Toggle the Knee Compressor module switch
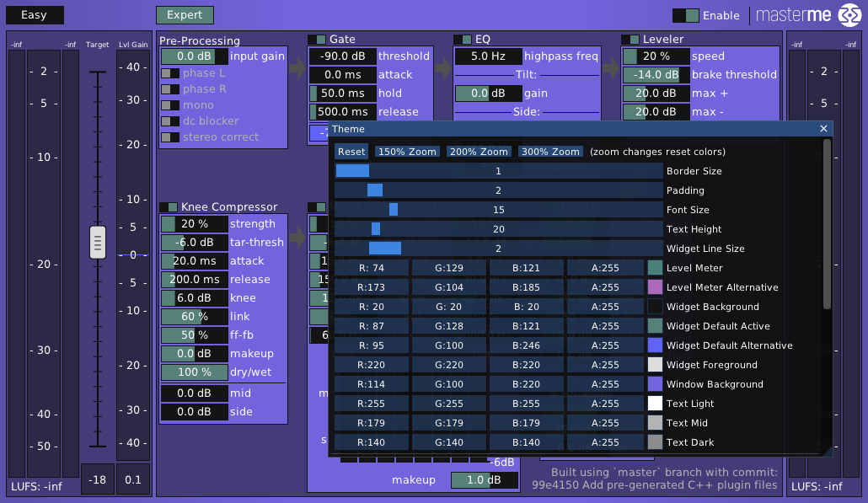 pos(168,207)
